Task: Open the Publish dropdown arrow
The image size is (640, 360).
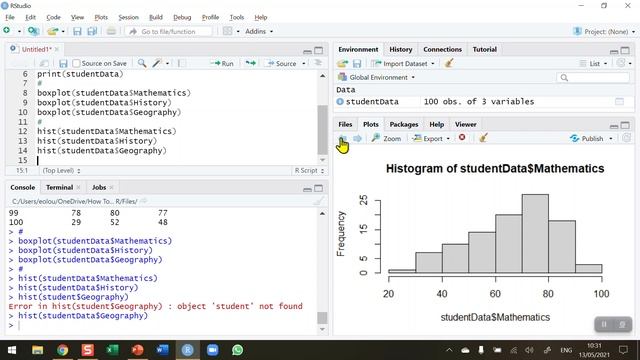Action: pos(611,138)
